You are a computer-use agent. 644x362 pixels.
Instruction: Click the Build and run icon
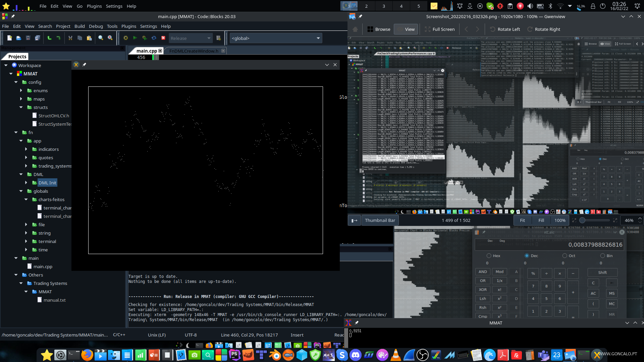tap(145, 38)
